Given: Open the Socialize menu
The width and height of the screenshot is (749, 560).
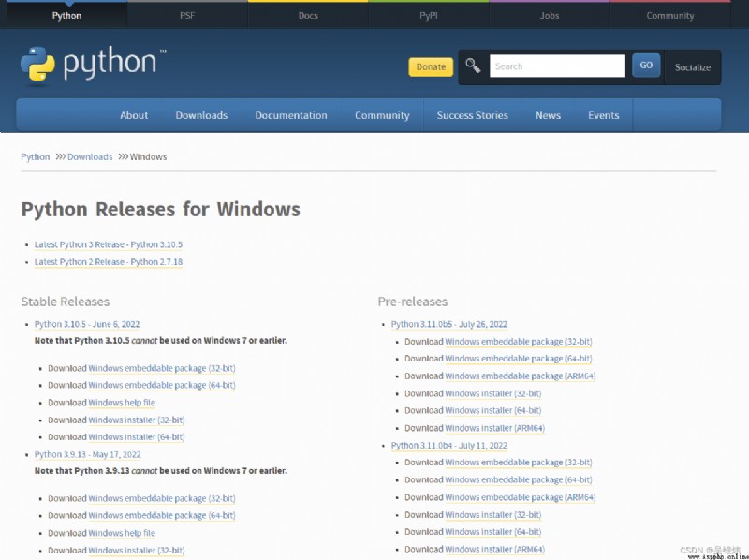Looking at the screenshot, I should point(693,67).
